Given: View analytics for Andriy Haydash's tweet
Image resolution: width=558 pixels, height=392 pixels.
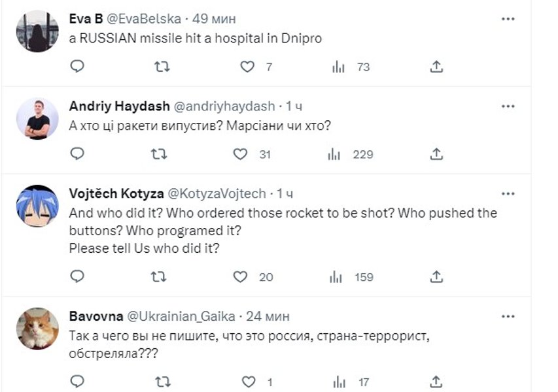Looking at the screenshot, I should coord(334,154).
